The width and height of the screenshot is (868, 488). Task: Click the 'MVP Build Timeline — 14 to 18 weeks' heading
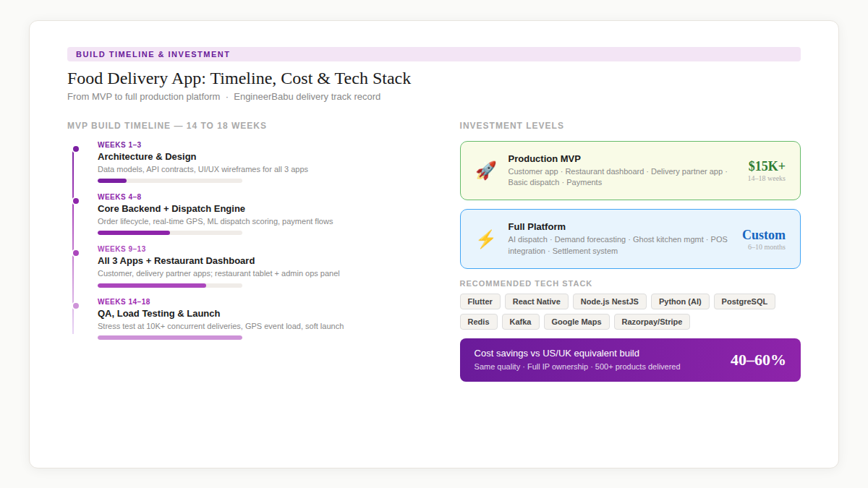pos(167,126)
